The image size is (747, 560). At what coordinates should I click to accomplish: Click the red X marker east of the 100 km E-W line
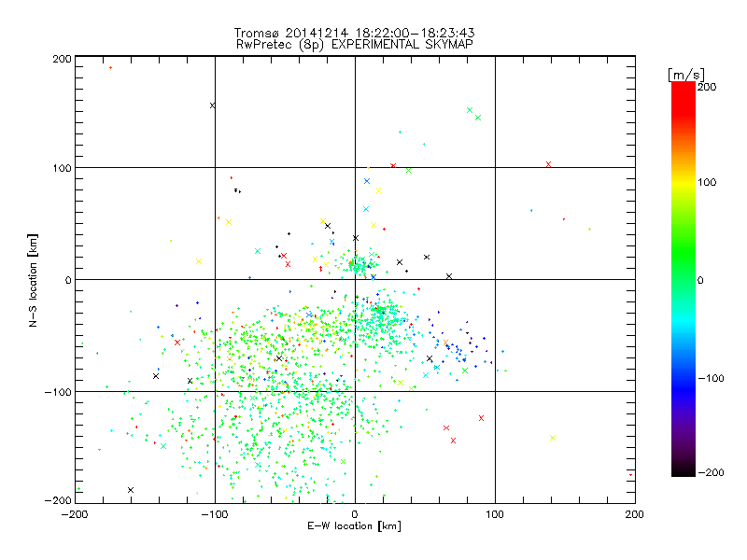(x=548, y=164)
